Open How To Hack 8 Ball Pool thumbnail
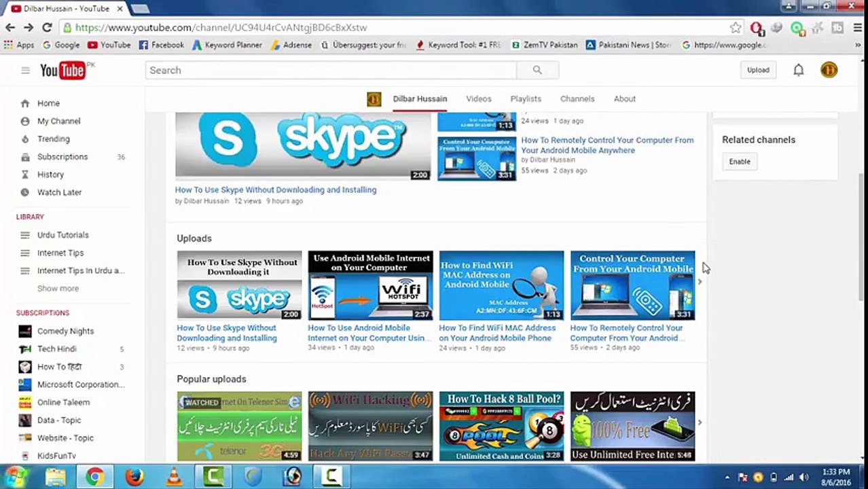Image resolution: width=868 pixels, height=489 pixels. (501, 426)
